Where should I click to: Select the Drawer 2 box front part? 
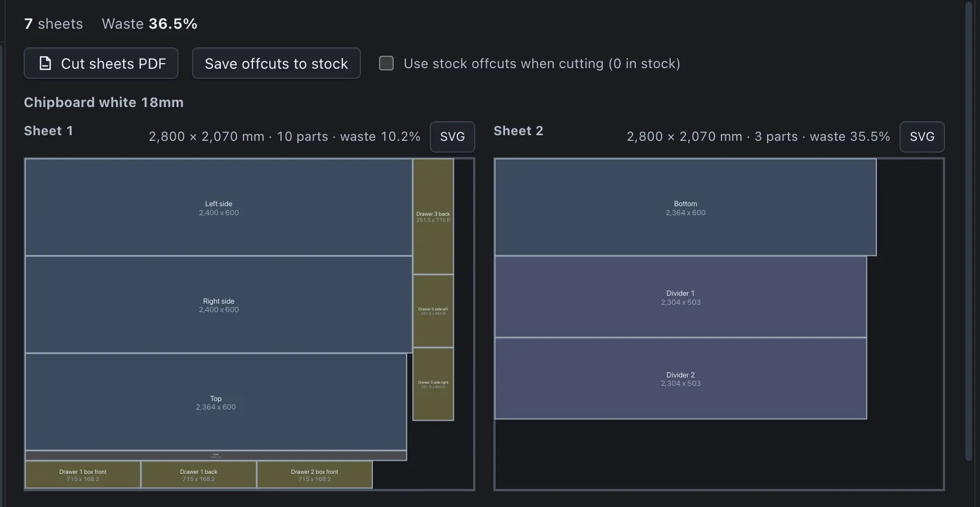[x=314, y=475]
